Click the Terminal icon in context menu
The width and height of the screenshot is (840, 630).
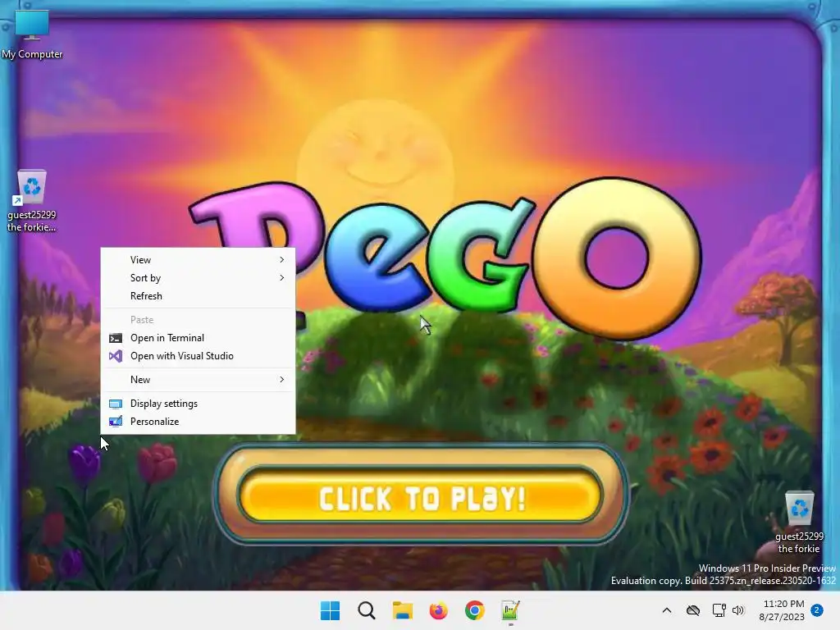click(115, 338)
